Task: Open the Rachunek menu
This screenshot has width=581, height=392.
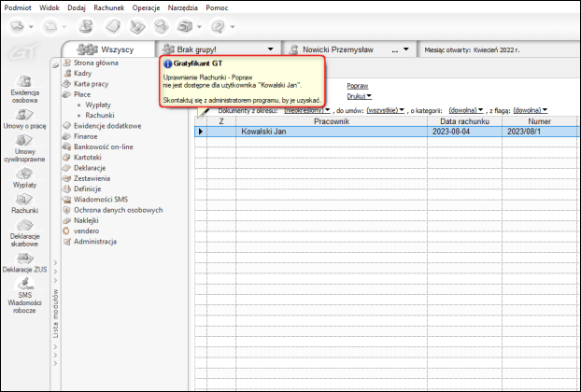Action: (109, 7)
